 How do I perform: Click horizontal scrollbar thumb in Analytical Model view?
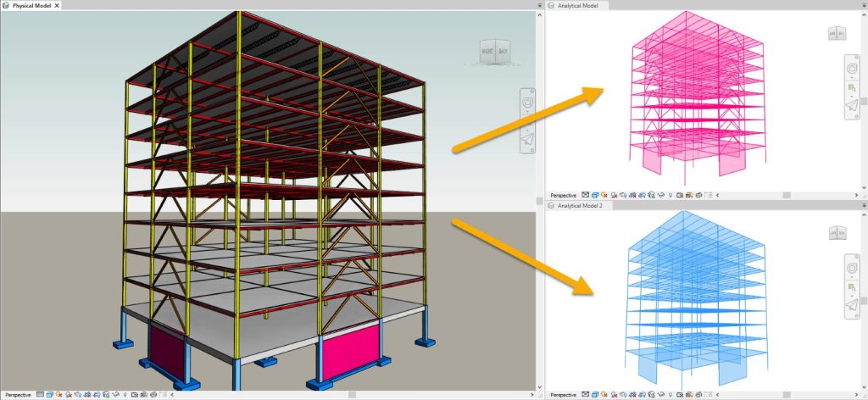click(x=786, y=195)
